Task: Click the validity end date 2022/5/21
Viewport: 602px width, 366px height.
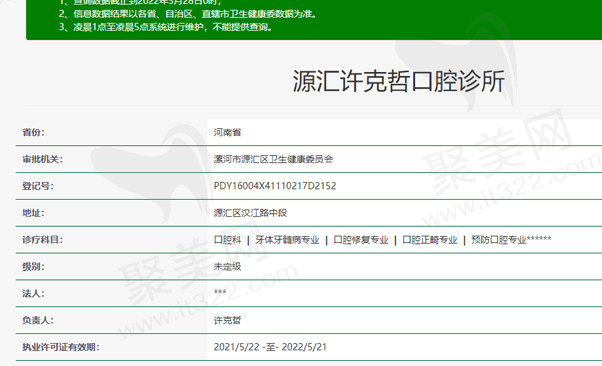Action: click(x=304, y=347)
